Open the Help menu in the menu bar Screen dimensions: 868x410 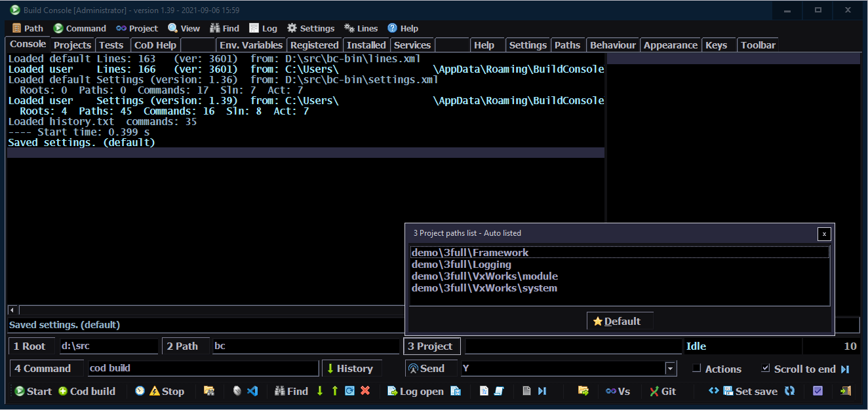click(403, 28)
